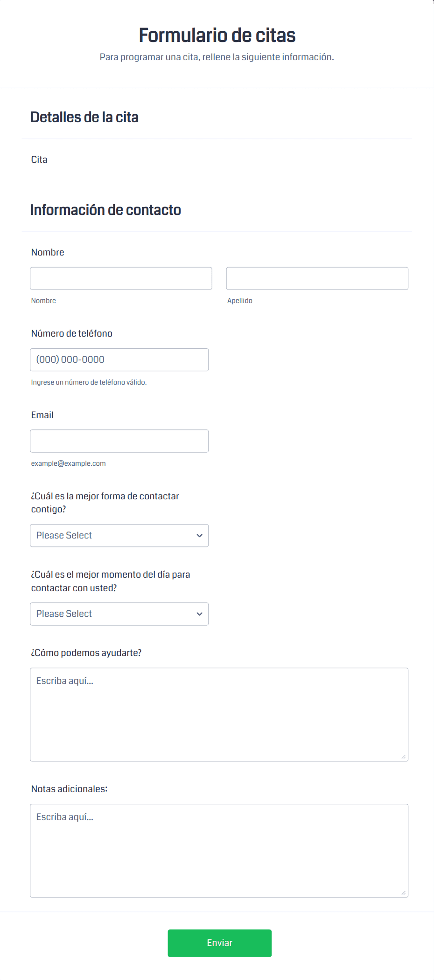Click the 'Número de teléfono' field label
Viewport: 434px width, 980px height.
72,333
